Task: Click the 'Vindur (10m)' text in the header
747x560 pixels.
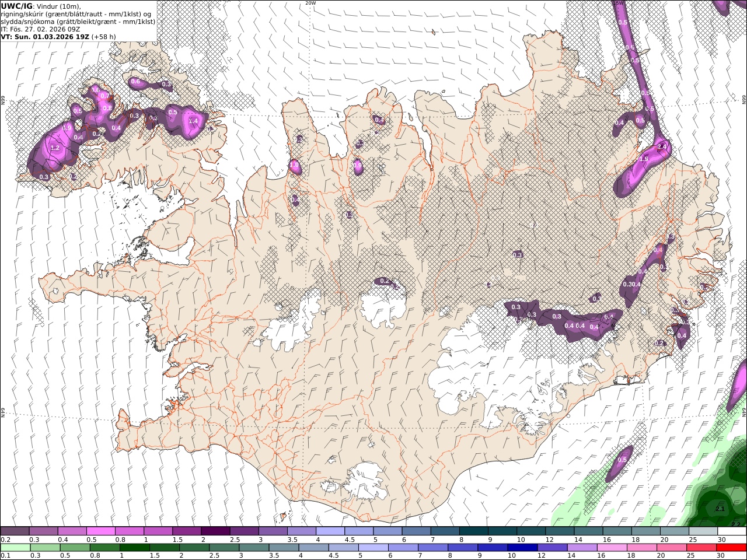Action: [x=60, y=6]
